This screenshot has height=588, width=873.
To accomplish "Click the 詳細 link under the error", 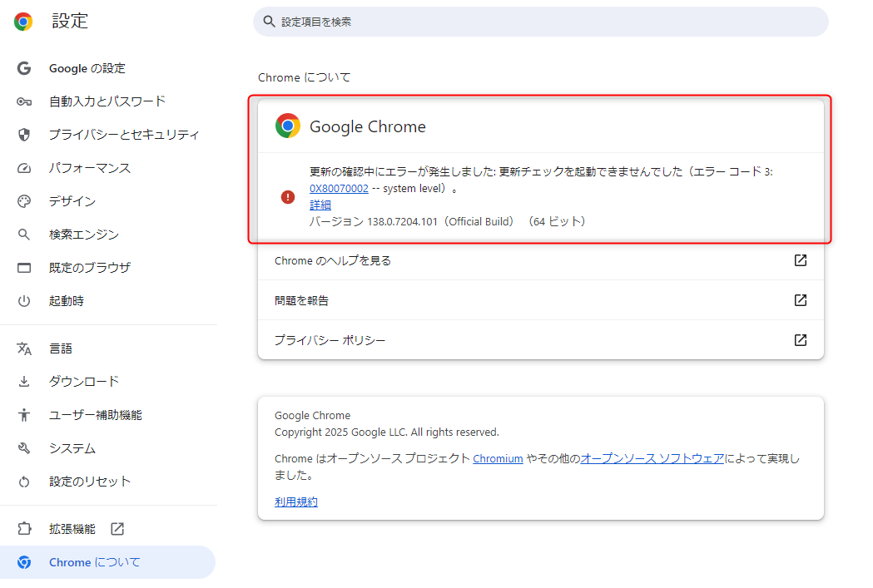I will point(320,205).
